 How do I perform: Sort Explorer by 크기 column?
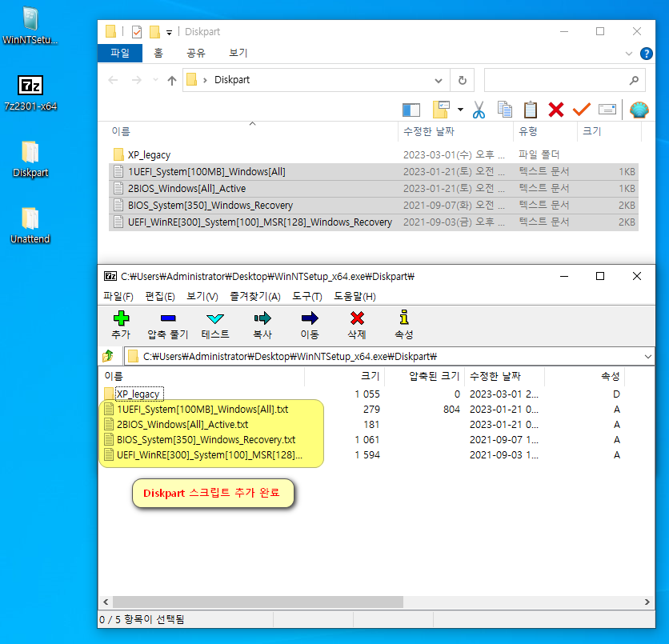tap(610, 131)
